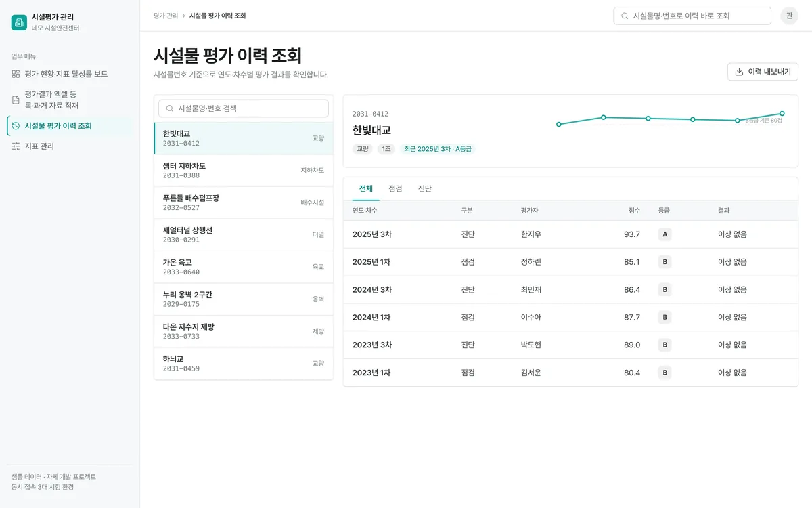Open 지표 관리 sidebar menu
This screenshot has width=812, height=508.
(70, 146)
